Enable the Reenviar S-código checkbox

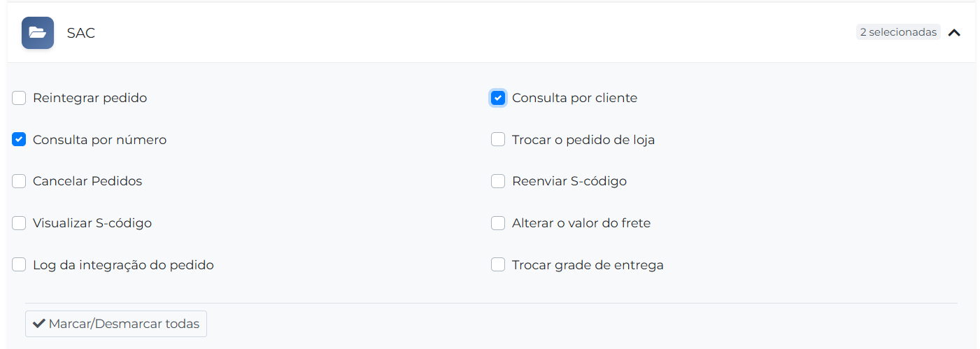click(498, 181)
